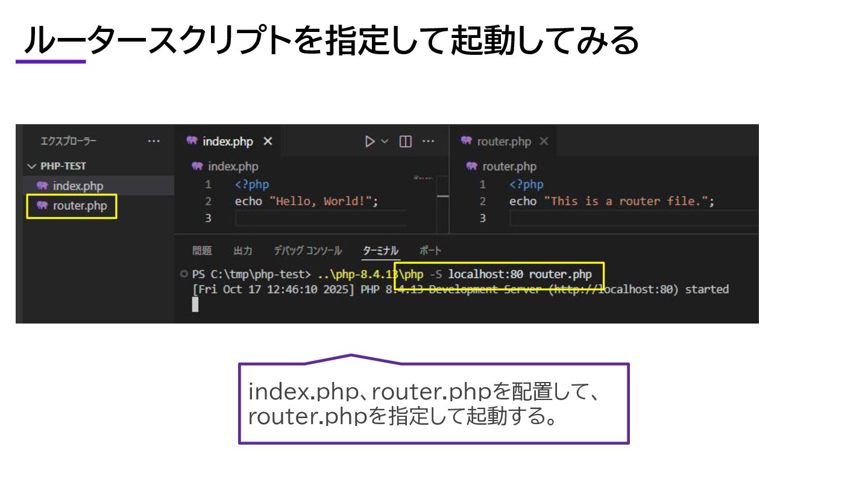This screenshot has width=868, height=488.
Task: Open index.php in the explorer tree
Action: (x=78, y=186)
